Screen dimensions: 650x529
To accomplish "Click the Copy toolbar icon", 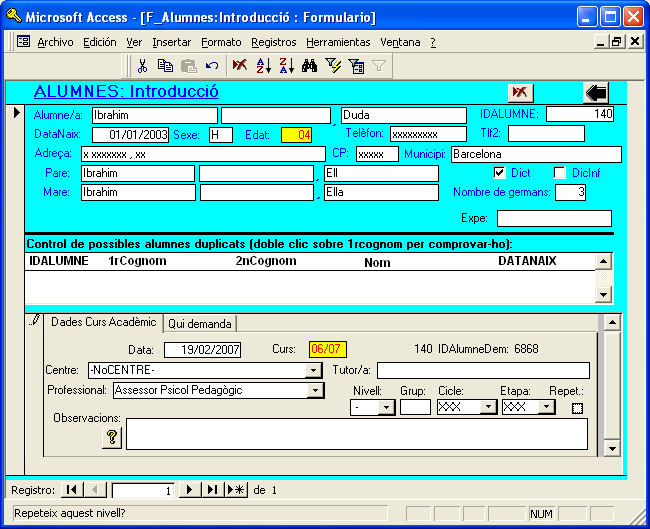I will [165, 66].
